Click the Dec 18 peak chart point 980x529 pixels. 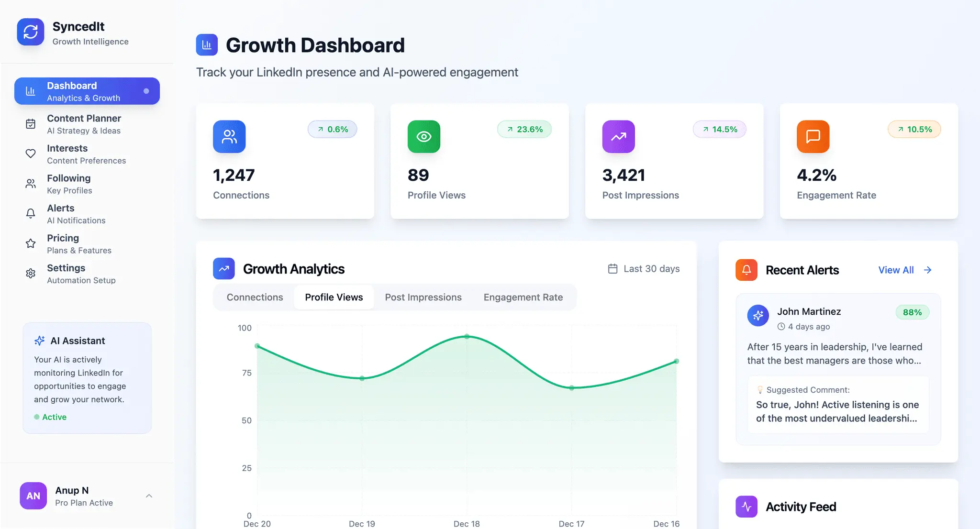(x=467, y=336)
